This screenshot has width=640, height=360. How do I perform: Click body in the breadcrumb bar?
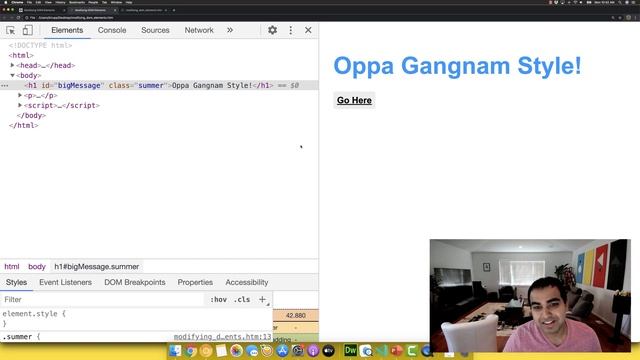[x=37, y=267]
